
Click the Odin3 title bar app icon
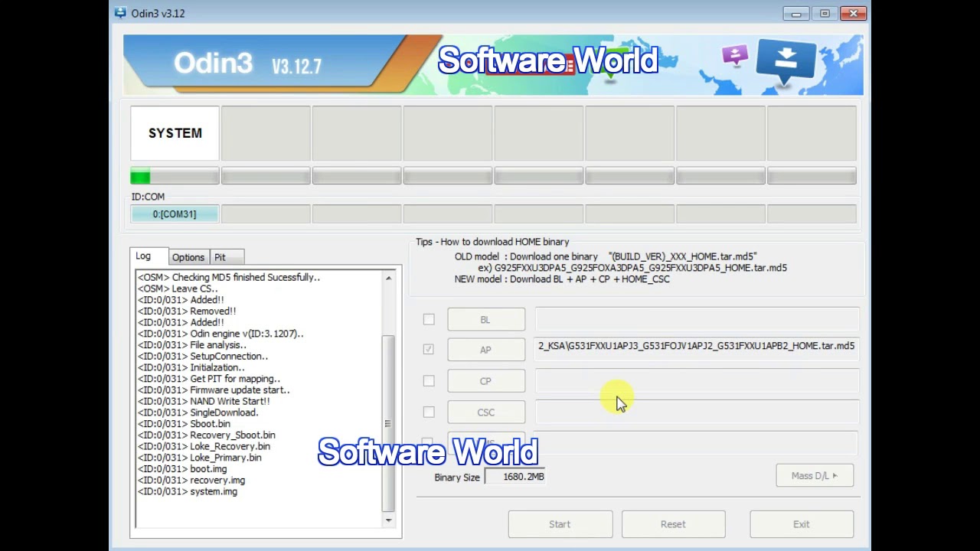tap(120, 13)
